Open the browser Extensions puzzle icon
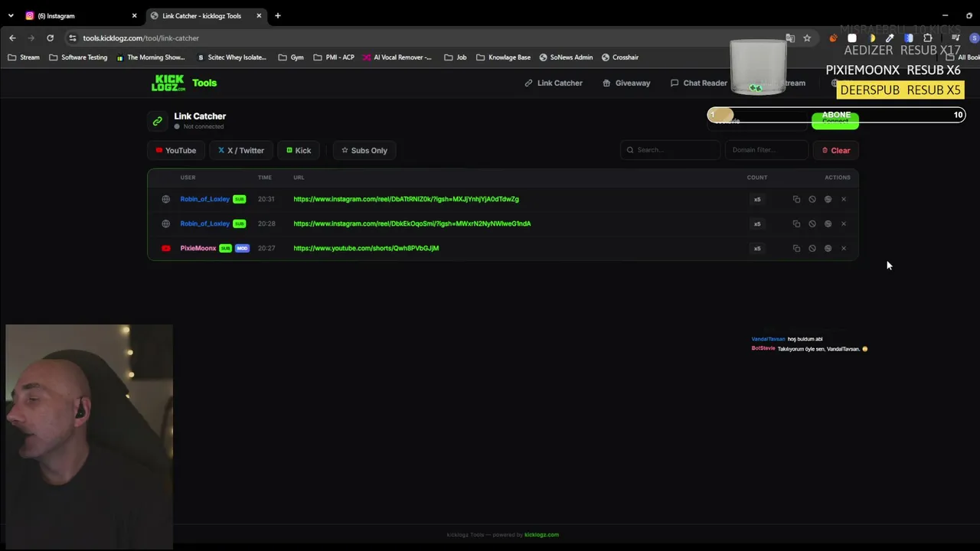This screenshot has height=551, width=980. coord(928,38)
